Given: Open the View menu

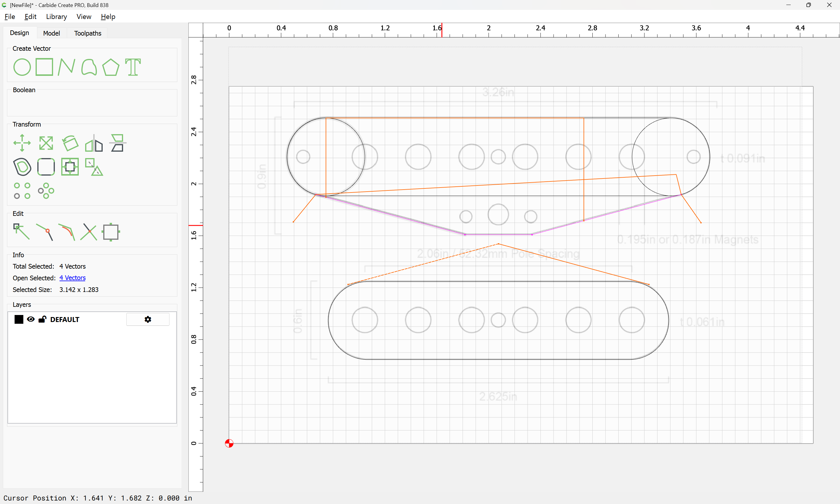Looking at the screenshot, I should coord(84,17).
